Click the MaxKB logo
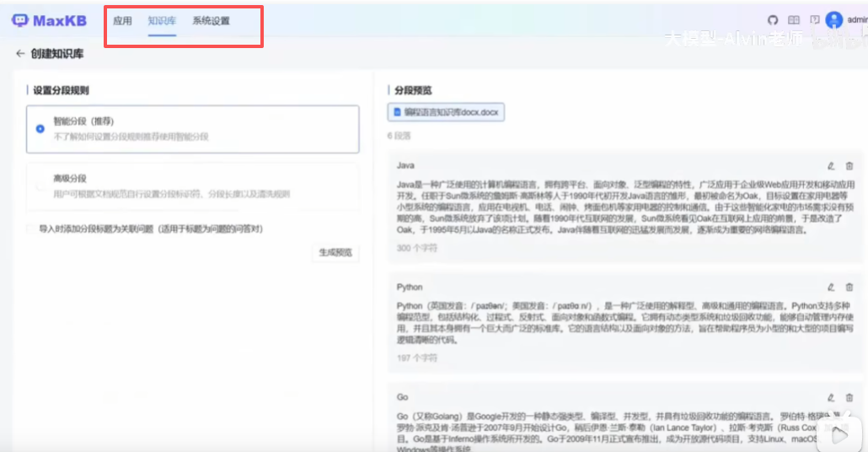The image size is (868, 452). coord(49,20)
